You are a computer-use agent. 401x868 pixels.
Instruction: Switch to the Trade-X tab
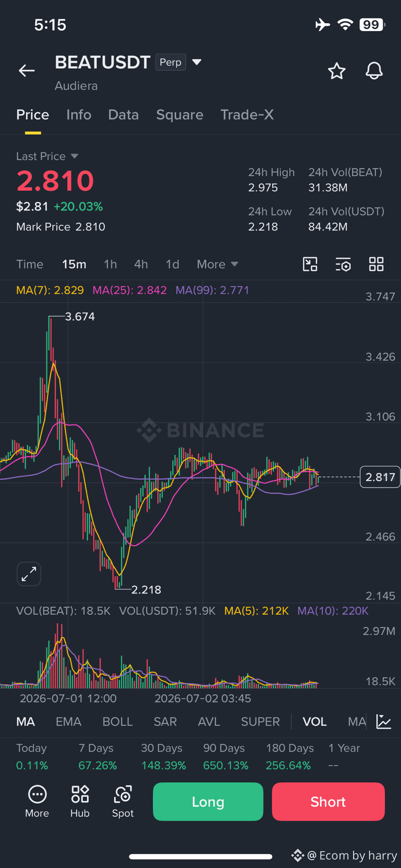[247, 115]
